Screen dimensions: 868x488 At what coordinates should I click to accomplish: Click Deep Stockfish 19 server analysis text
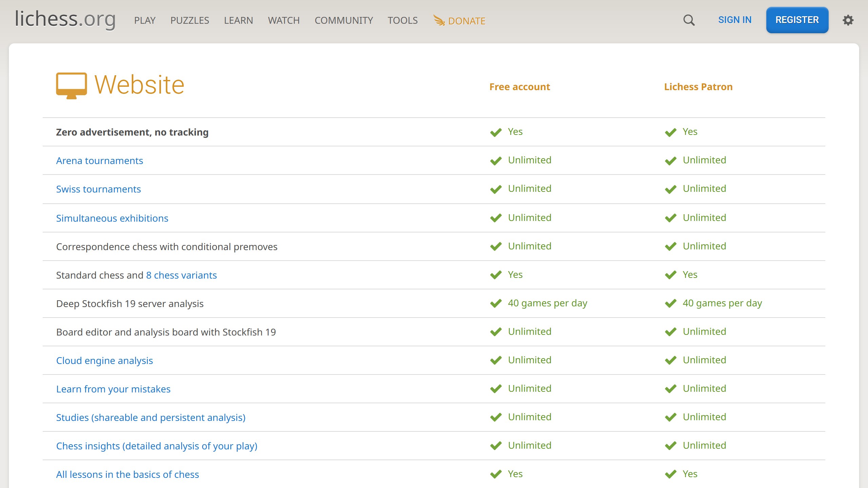coord(130,304)
